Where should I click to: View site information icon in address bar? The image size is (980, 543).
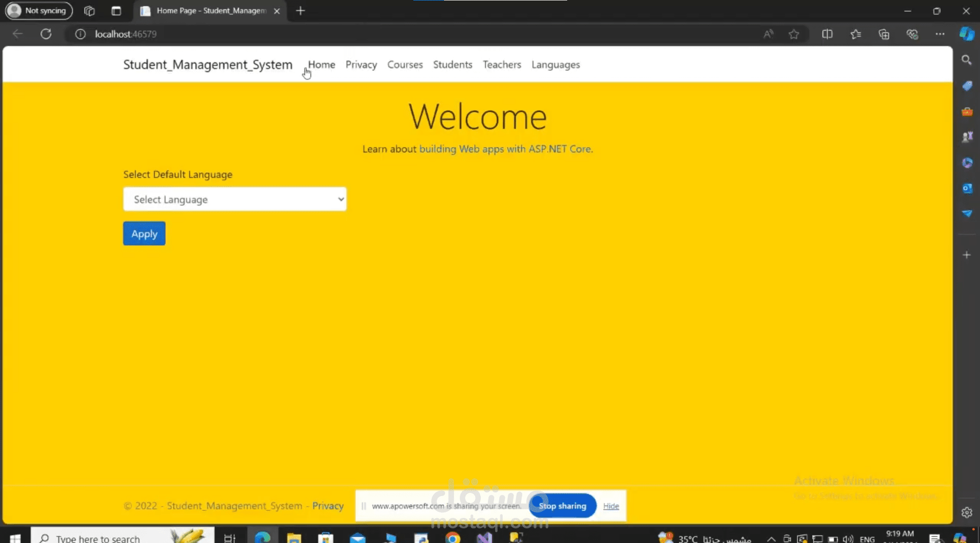click(80, 34)
